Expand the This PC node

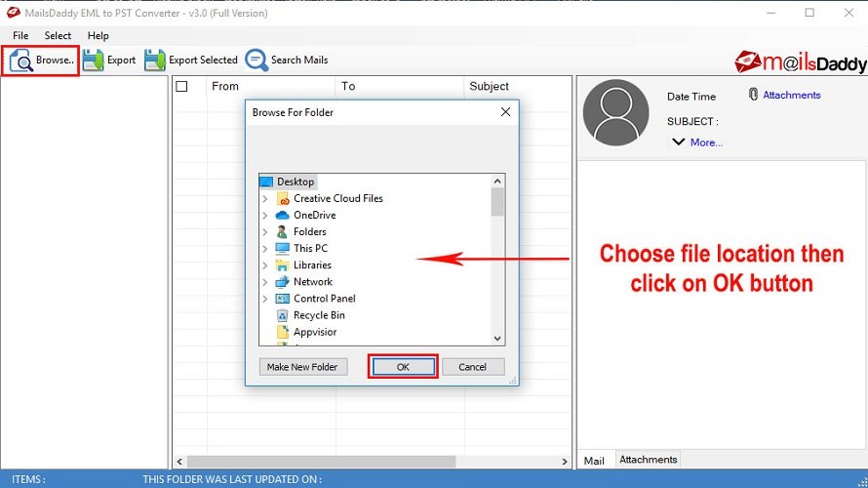[x=265, y=248]
